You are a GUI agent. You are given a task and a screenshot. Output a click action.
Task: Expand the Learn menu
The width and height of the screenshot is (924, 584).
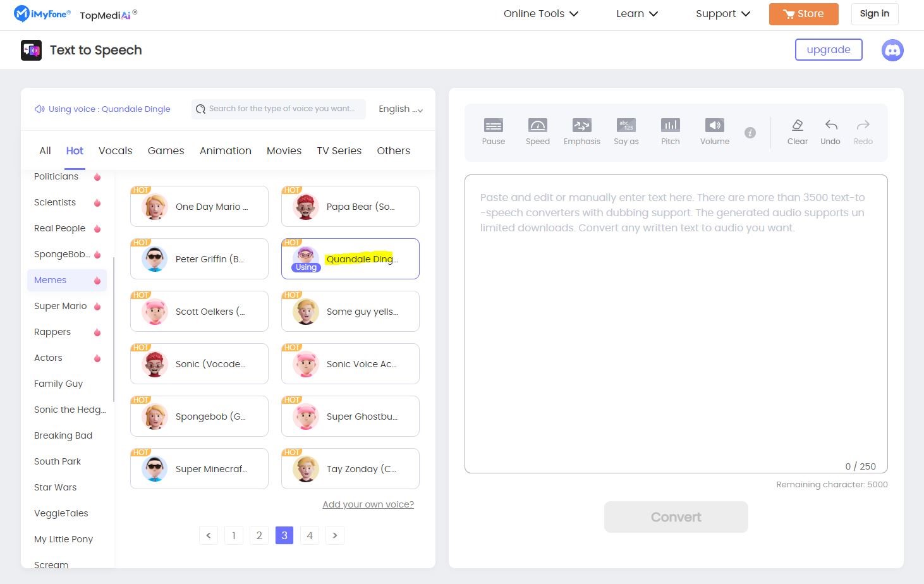coord(637,14)
